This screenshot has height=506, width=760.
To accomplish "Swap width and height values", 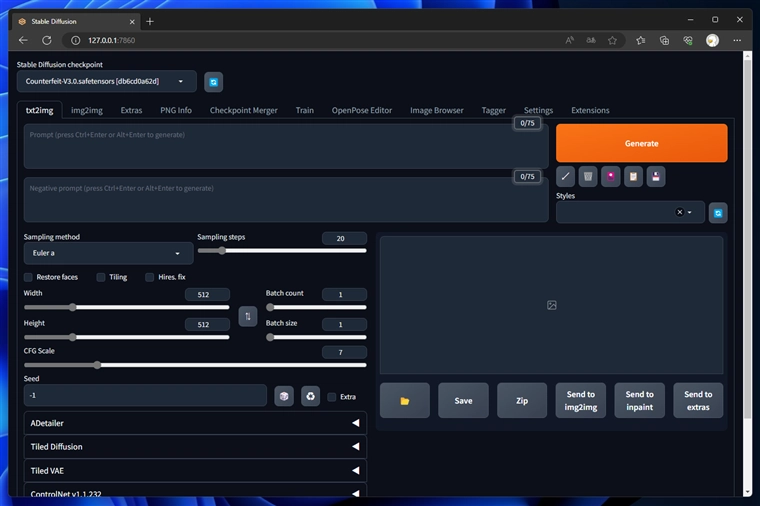I will point(248,316).
